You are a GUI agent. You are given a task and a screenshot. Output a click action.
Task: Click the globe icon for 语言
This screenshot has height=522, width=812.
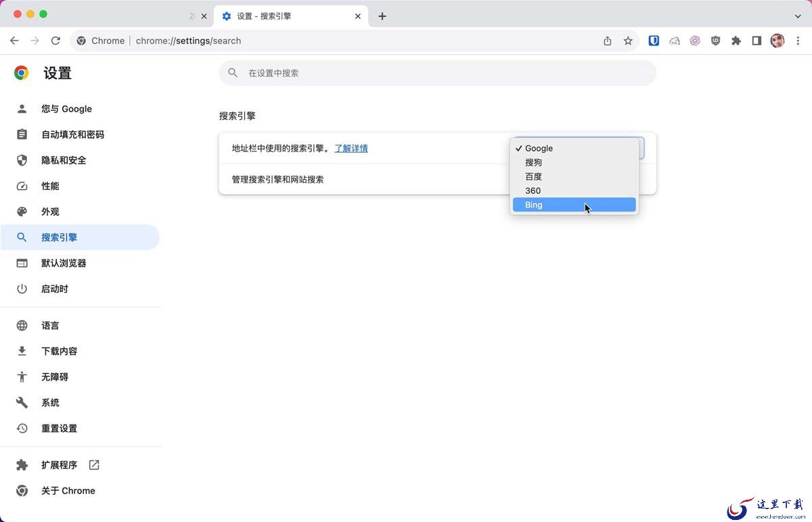tap(22, 326)
